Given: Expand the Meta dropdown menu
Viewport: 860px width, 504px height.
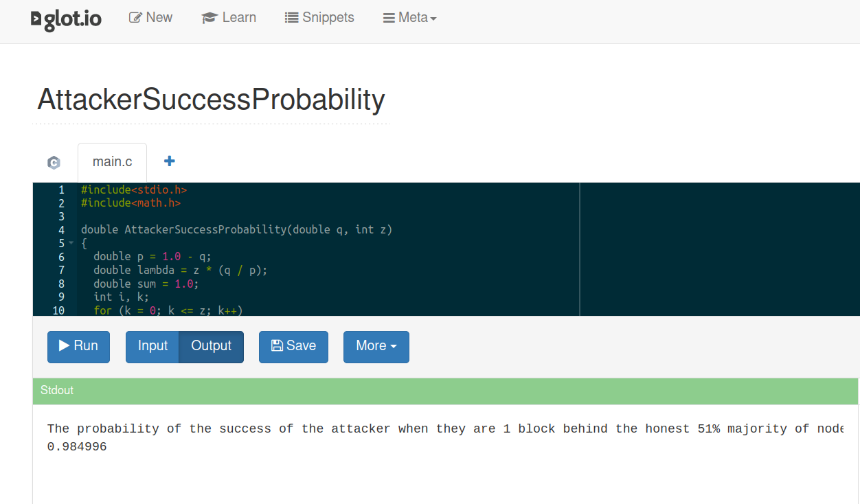Looking at the screenshot, I should click(409, 18).
